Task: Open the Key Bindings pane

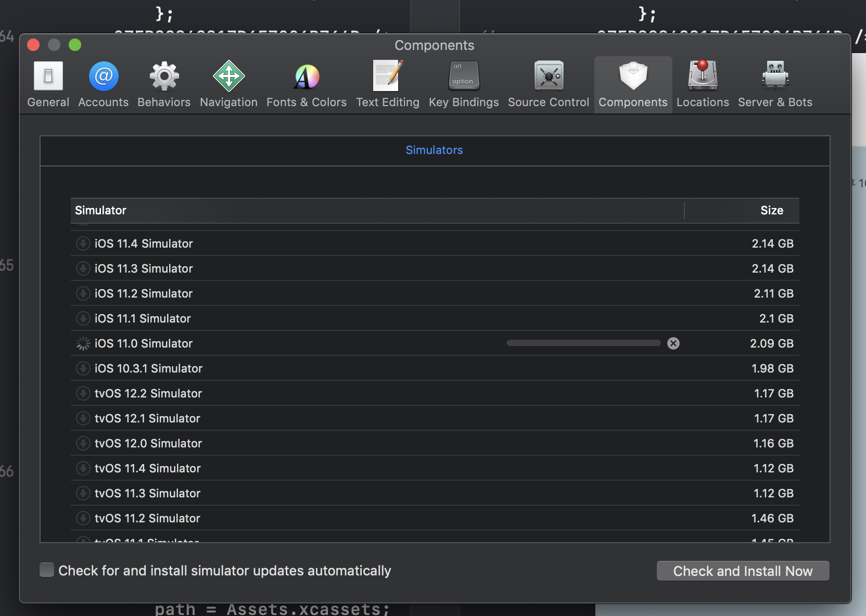Action: [464, 84]
